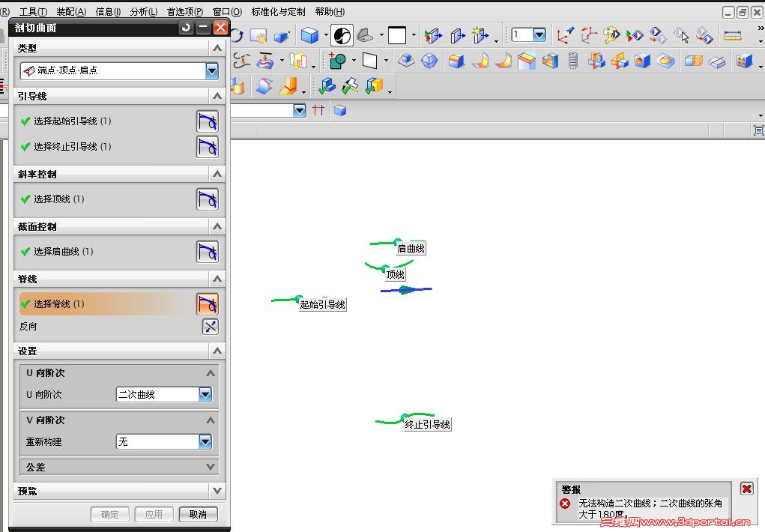765x532 pixels.
Task: Click the apex curve selection icon
Action: click(208, 199)
